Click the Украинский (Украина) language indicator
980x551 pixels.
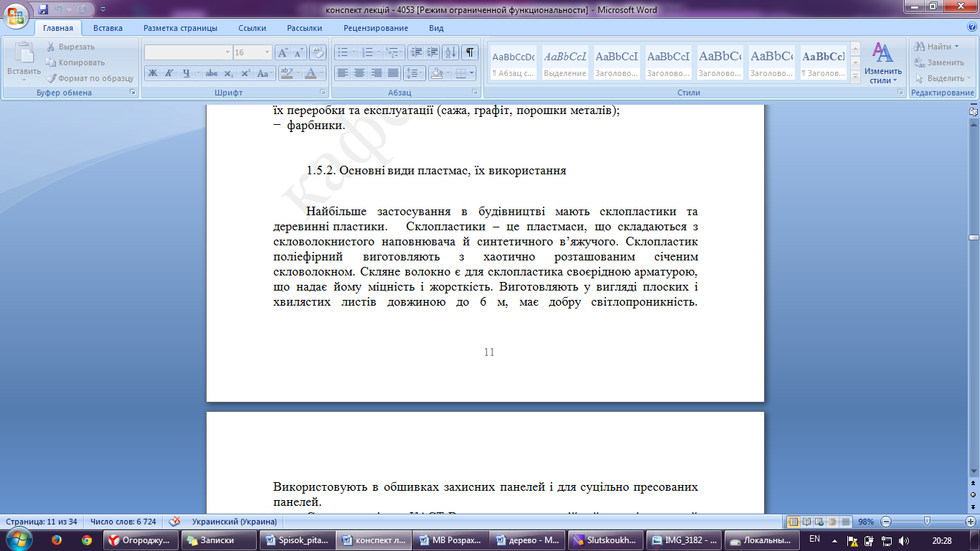click(x=234, y=522)
